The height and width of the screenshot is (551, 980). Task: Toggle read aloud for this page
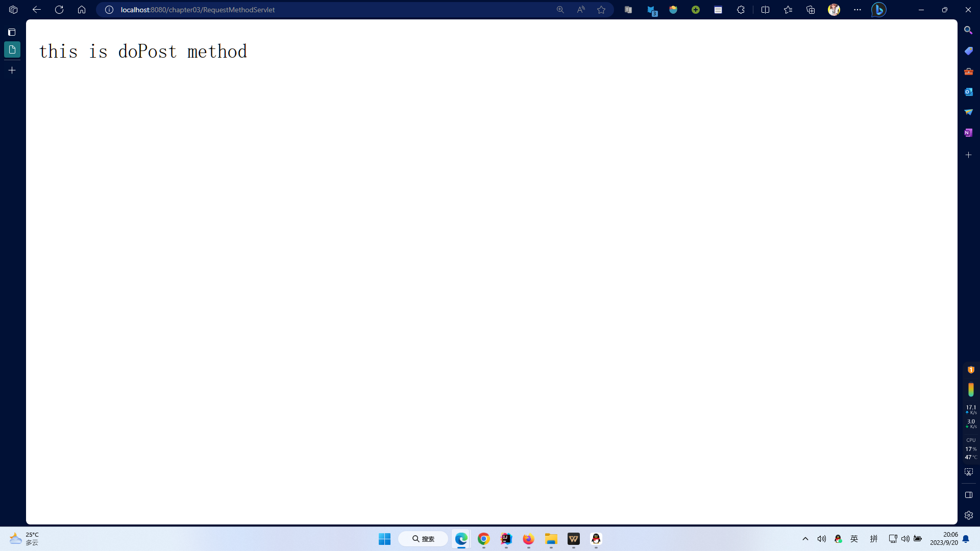tap(581, 10)
